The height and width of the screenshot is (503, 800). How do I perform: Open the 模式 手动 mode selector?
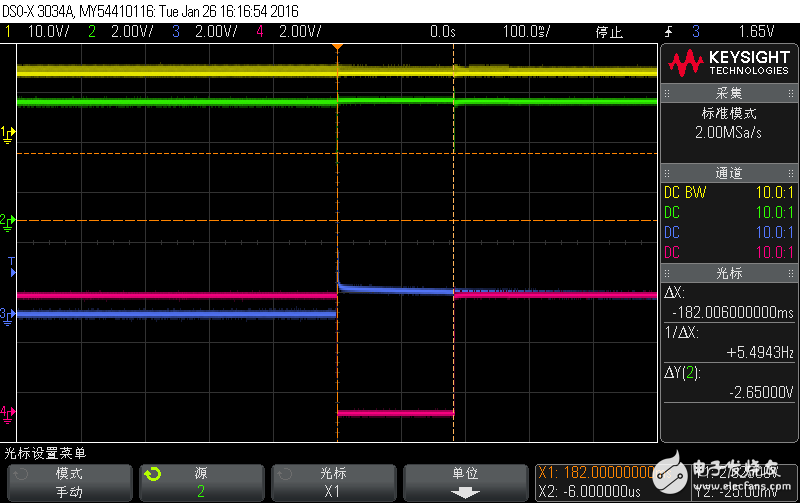[x=68, y=482]
